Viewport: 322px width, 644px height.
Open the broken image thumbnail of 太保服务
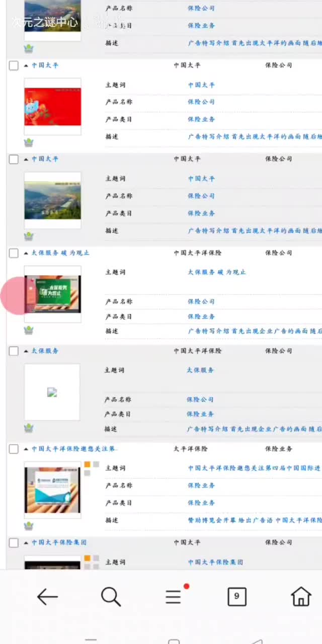[x=52, y=392]
